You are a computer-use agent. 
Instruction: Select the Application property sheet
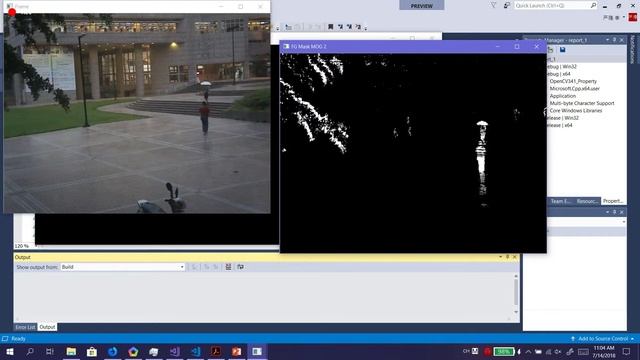[x=562, y=96]
